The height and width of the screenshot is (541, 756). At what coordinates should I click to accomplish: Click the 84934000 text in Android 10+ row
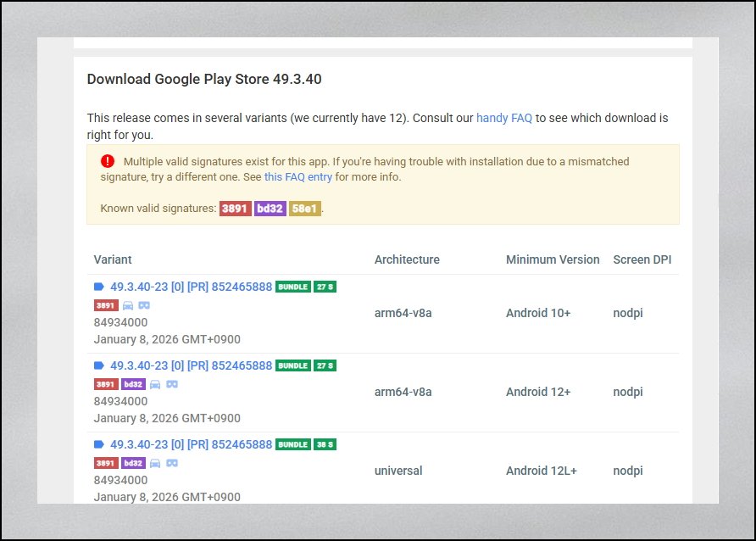(120, 322)
